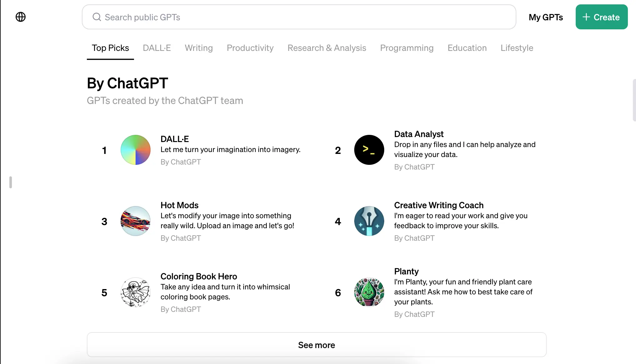Screen dimensions: 636x364
Task: Select the Top Picks tab
Action: pyautogui.click(x=110, y=48)
